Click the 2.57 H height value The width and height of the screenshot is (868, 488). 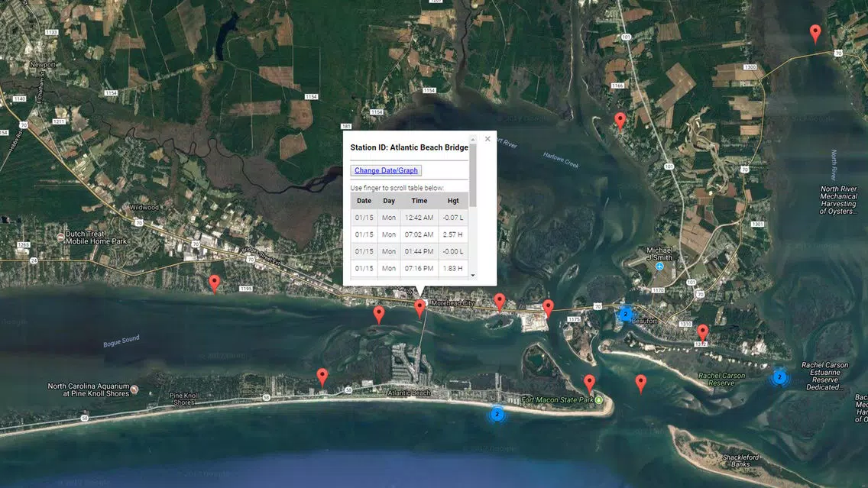point(453,234)
